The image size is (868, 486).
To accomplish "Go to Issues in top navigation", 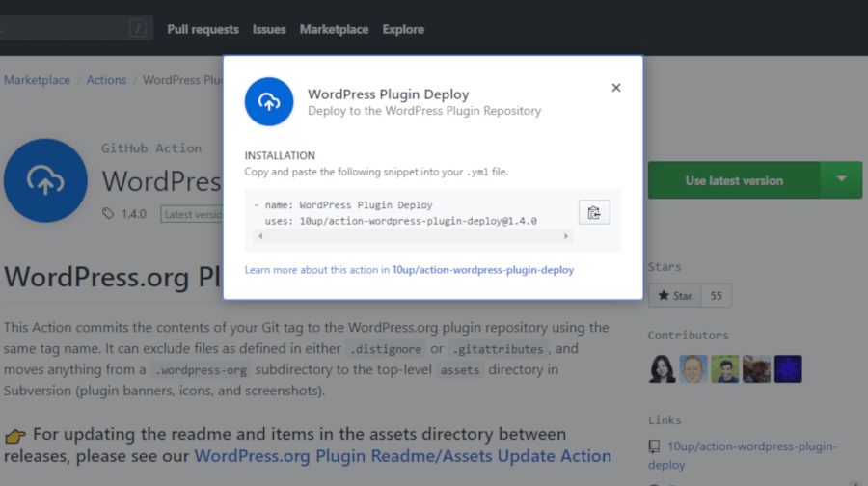I will pyautogui.click(x=269, y=30).
